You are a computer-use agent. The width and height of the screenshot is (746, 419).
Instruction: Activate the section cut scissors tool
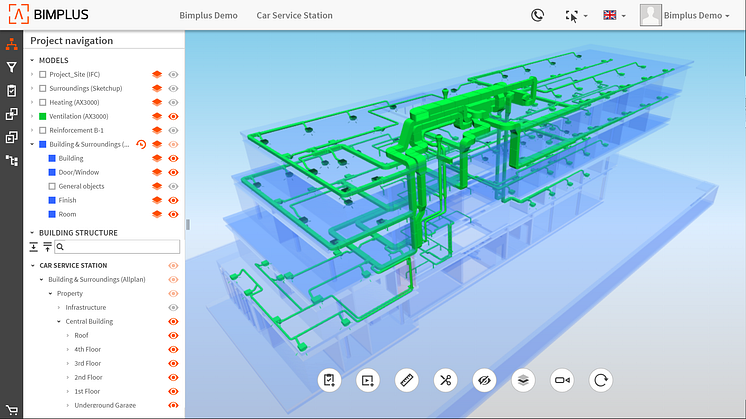[445, 380]
